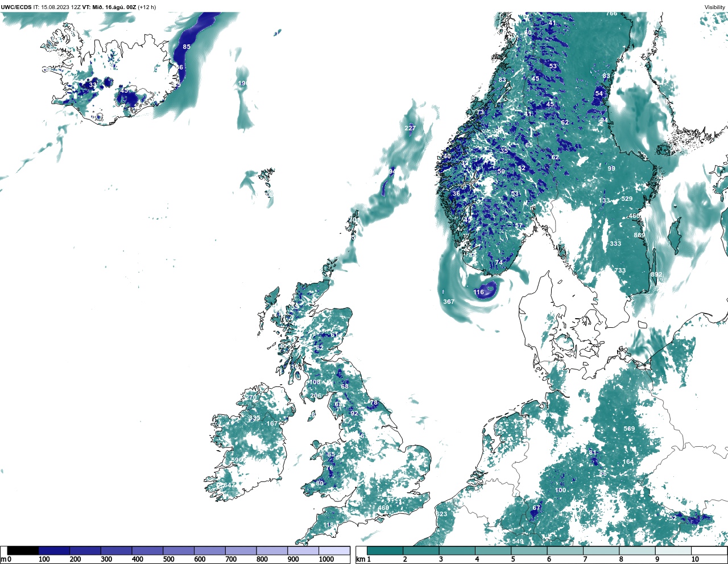Click the '(+12 h)' forecast offset text
The image size is (728, 564).
(147, 7)
